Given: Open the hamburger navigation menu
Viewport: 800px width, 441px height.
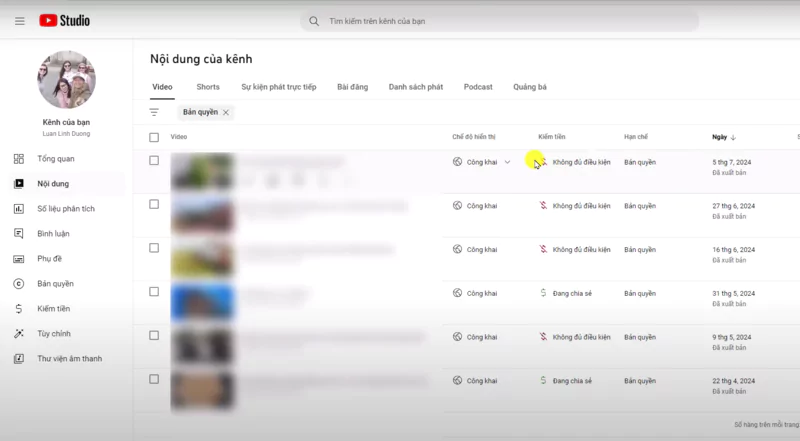Looking at the screenshot, I should 19,21.
